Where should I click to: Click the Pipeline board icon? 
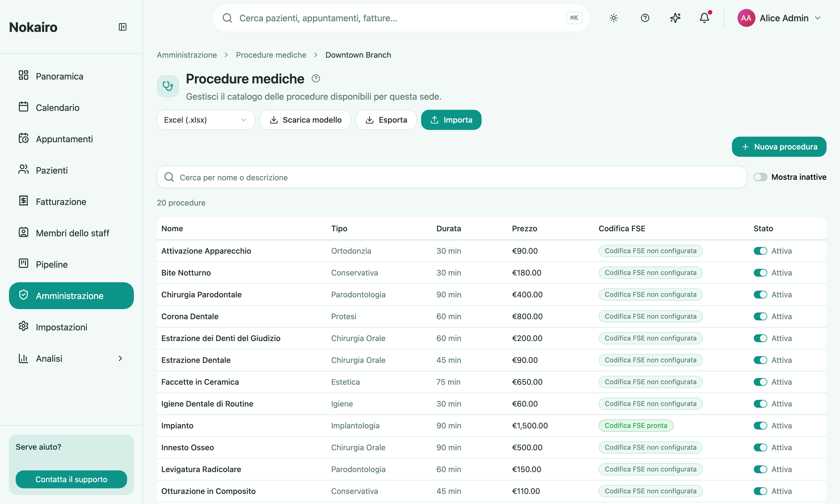[24, 263]
